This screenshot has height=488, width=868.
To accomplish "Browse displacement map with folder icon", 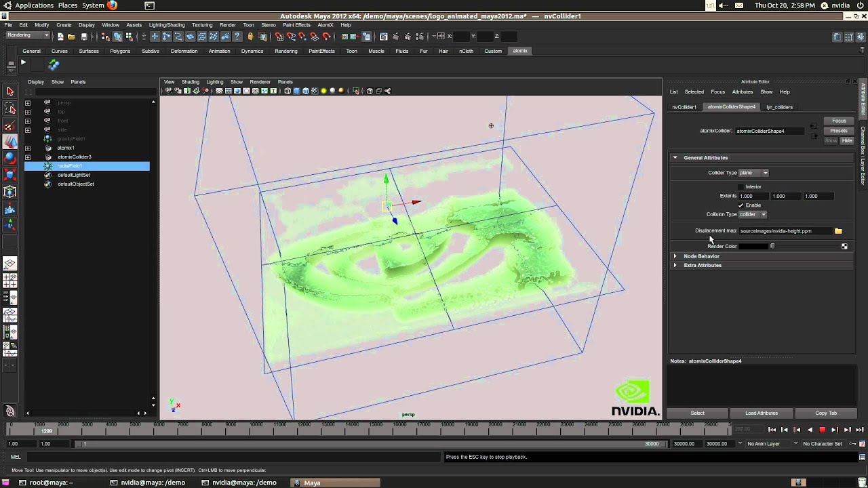I will [838, 231].
